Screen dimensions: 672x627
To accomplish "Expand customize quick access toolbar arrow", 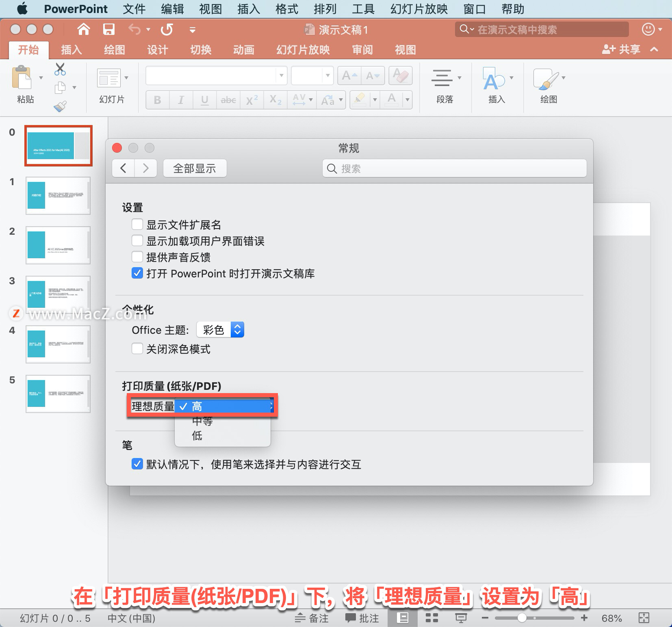I will coord(193,30).
